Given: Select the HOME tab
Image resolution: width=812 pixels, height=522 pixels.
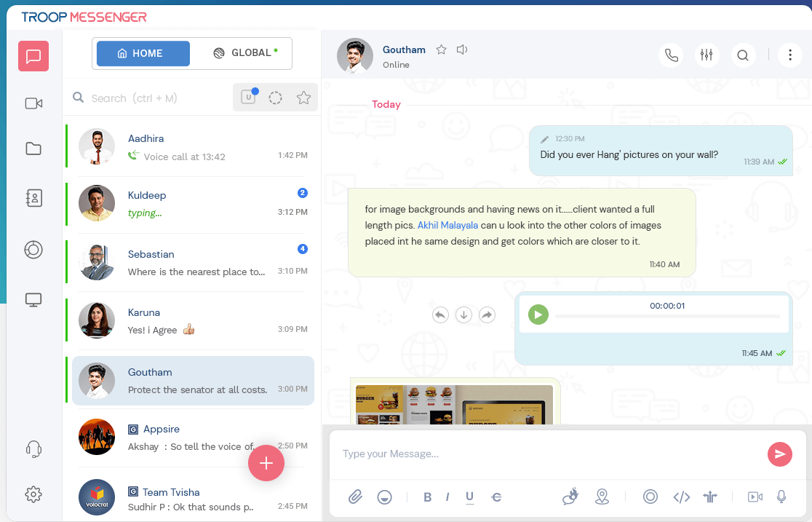Looking at the screenshot, I should point(143,53).
